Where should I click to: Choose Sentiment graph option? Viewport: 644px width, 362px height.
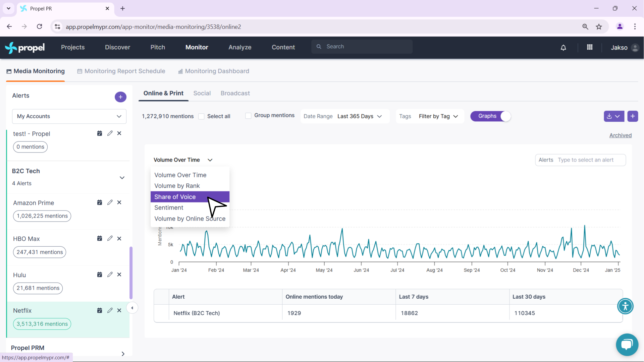tap(190, 207)
